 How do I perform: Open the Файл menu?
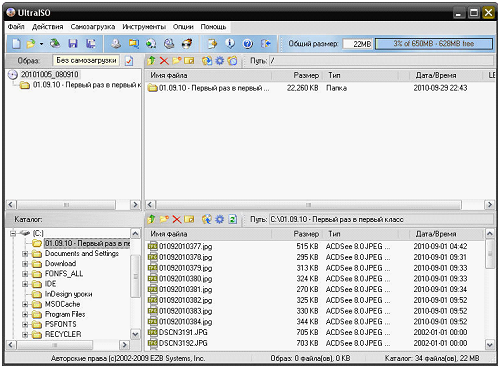pos(16,27)
